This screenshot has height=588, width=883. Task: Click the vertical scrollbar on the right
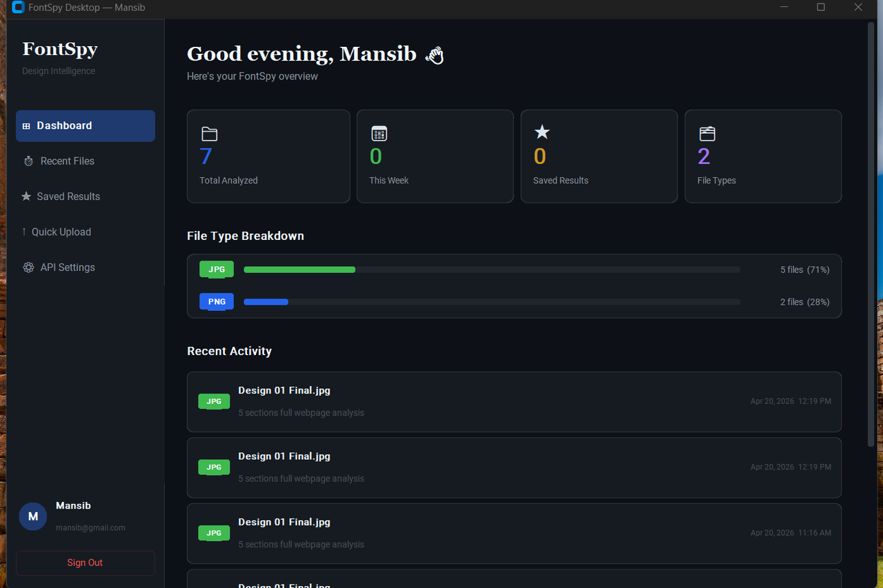[x=871, y=234]
